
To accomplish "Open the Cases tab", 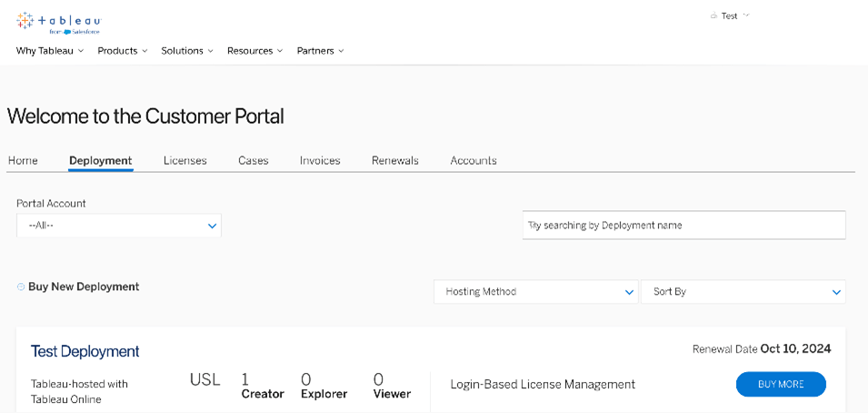I will click(x=253, y=161).
